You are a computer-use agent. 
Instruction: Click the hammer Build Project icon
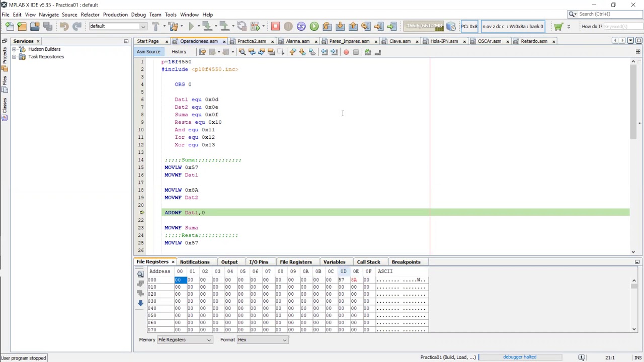pos(156,26)
